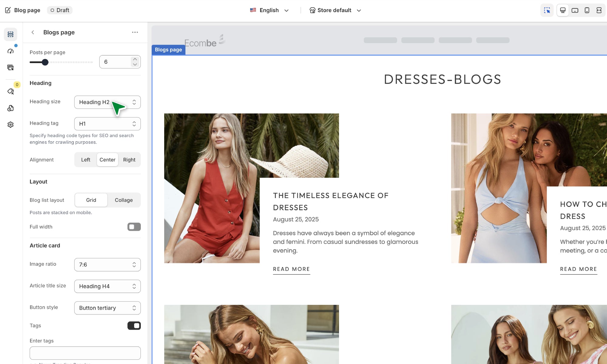Image resolution: width=607 pixels, height=364 pixels.
Task: Open the settings gear icon in sidebar
Action: click(11, 125)
